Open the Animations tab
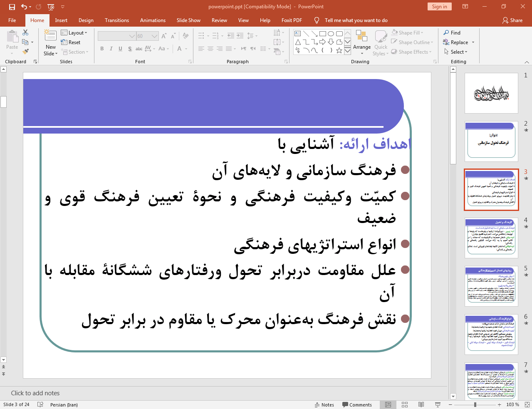The height and width of the screenshot is (409, 532). coord(153,20)
